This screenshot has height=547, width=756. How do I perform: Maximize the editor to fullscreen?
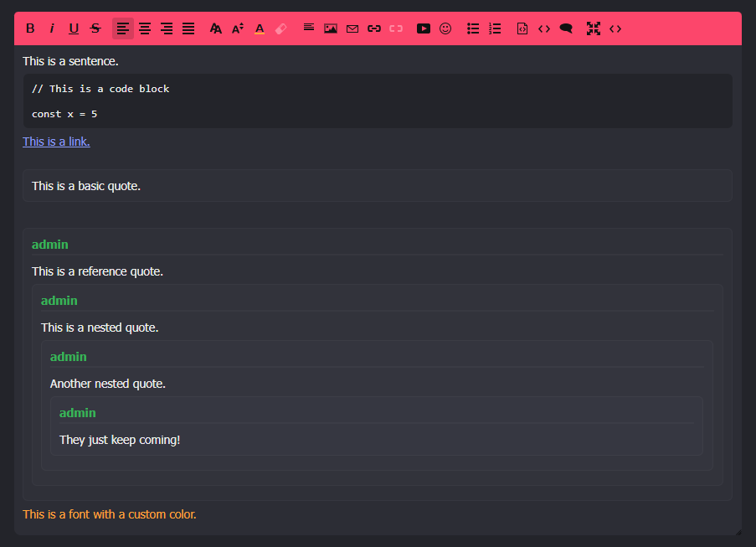[594, 28]
